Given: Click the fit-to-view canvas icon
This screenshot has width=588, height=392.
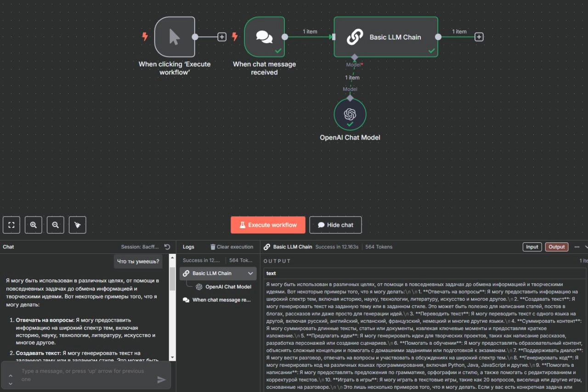Looking at the screenshot, I should coord(11,225).
